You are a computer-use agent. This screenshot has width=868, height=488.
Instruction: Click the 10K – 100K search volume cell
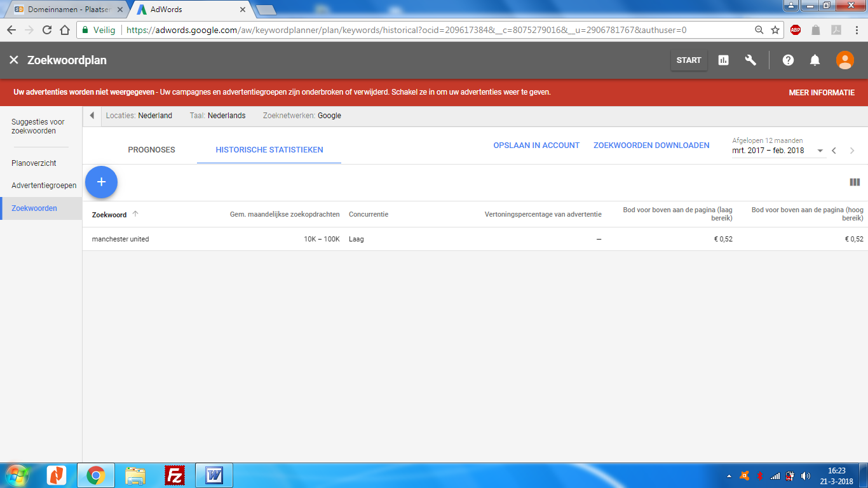coord(322,239)
